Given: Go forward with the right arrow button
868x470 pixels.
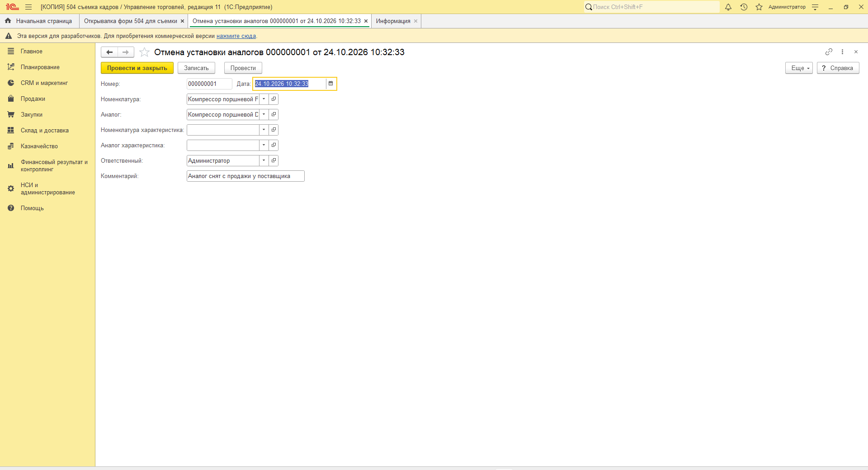Looking at the screenshot, I should (x=126, y=52).
